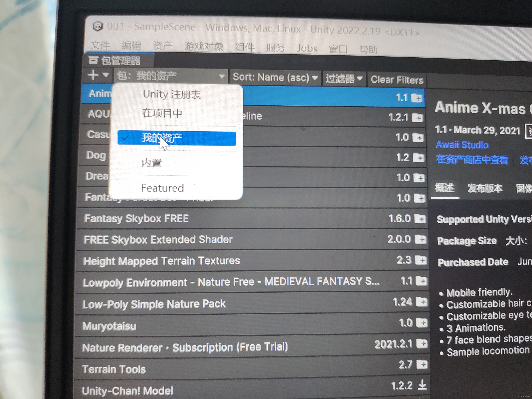Choose 在项目中 option in dropdown

click(162, 113)
